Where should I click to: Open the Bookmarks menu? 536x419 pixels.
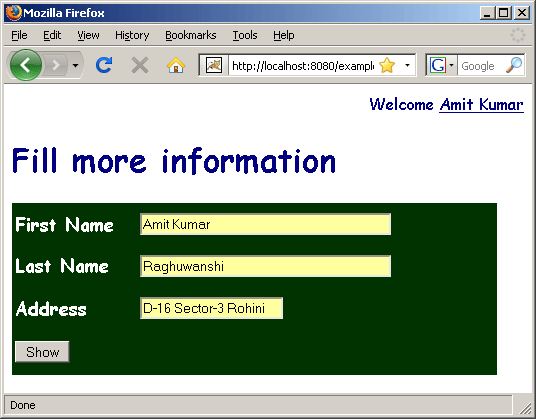click(x=191, y=35)
